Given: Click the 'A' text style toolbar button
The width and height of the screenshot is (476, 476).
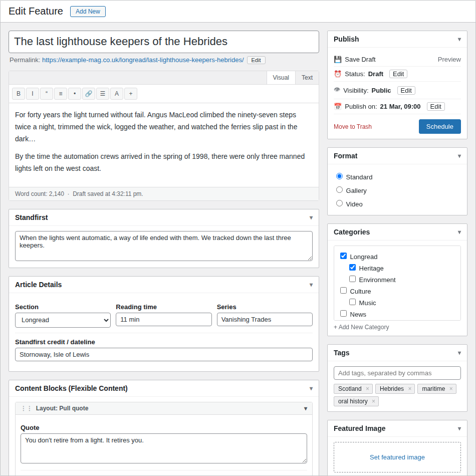Looking at the screenshot, I should pyautogui.click(x=117, y=94).
